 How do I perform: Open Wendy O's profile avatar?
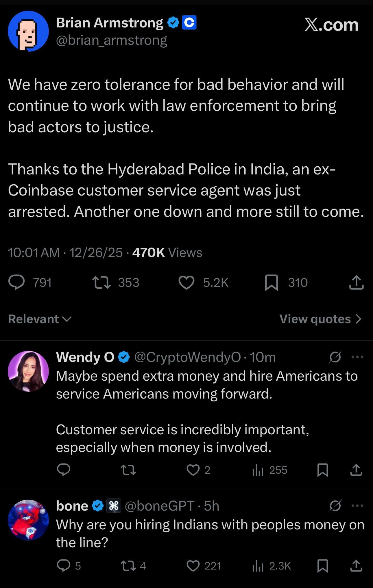coord(28,371)
